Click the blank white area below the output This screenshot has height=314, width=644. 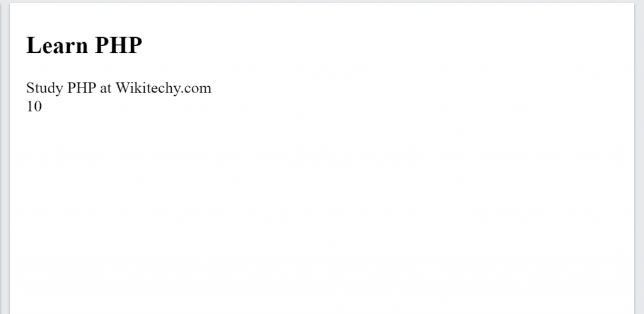point(314,220)
